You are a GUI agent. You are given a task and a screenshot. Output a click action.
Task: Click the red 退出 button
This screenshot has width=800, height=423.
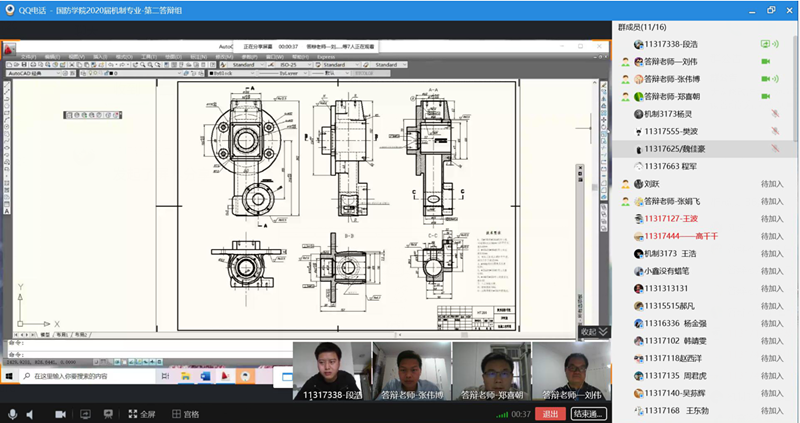pos(549,414)
